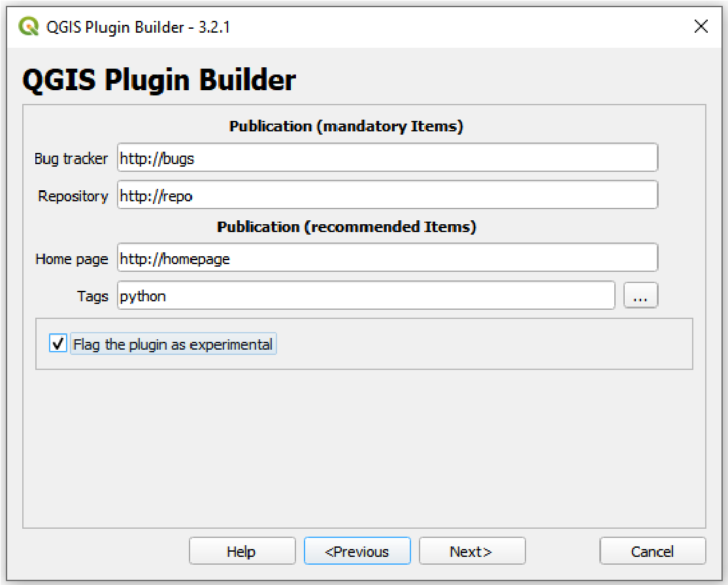
Task: Click the large "QGIS Plugin Builder" heading
Action: (159, 80)
